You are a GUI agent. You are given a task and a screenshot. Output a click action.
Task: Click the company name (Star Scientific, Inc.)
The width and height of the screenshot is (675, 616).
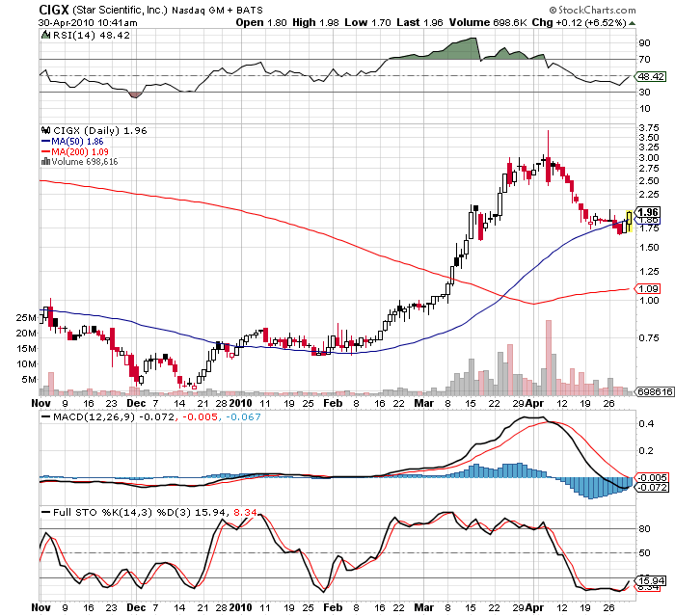click(120, 10)
